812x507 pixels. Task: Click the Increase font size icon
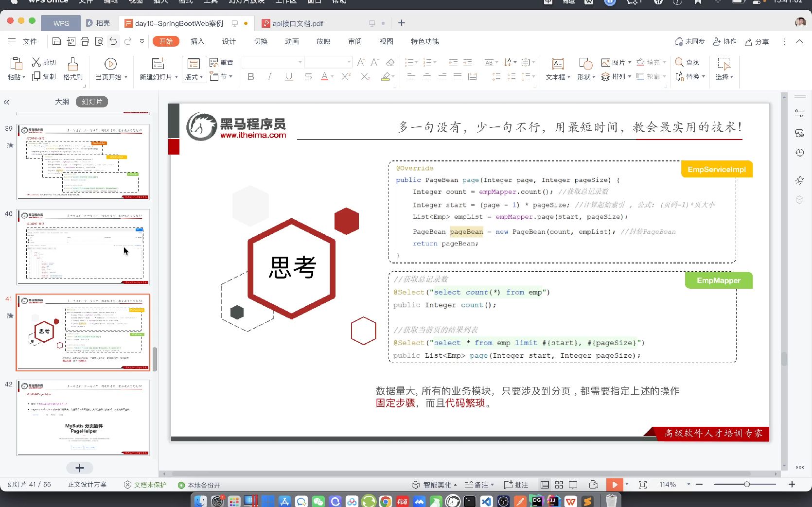[361, 62]
